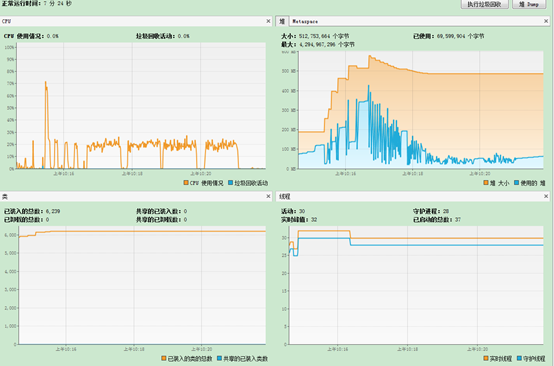Click inside the loaded classes chart
This screenshot has height=366, width=554.
(x=142, y=285)
